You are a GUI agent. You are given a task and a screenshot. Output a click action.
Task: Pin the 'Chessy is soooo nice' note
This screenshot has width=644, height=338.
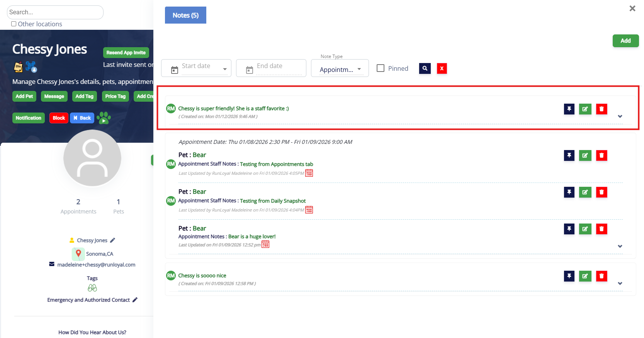point(569,276)
